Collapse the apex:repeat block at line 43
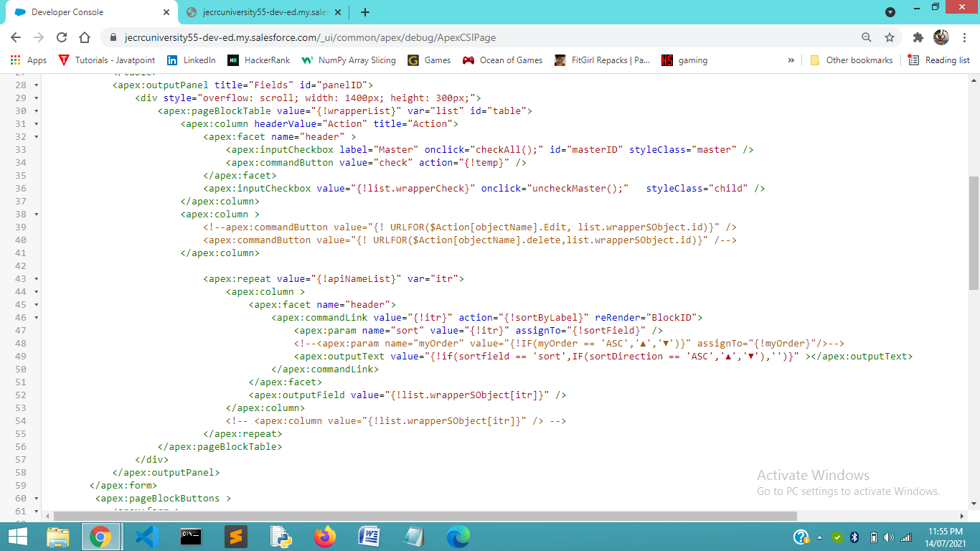980x551 pixels. 37,278
